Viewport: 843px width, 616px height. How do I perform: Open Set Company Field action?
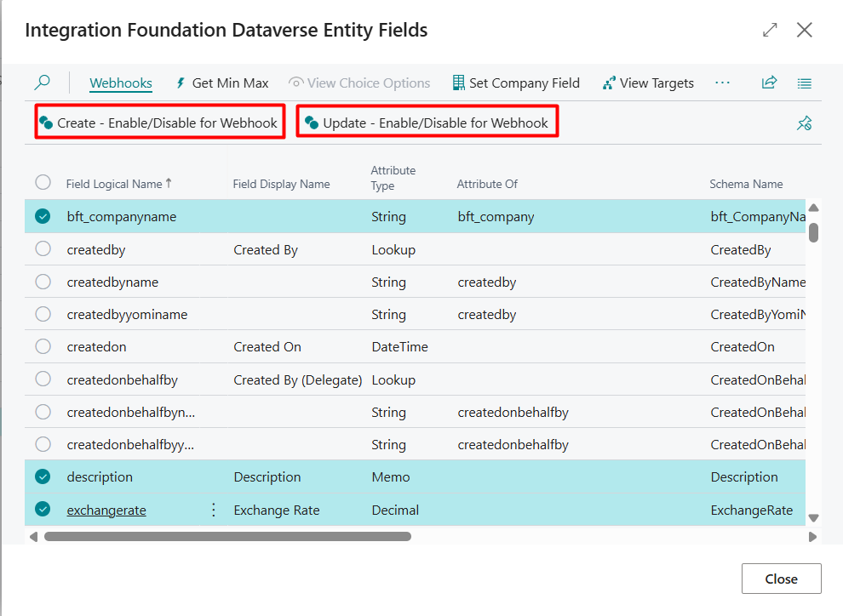pyautogui.click(x=515, y=83)
